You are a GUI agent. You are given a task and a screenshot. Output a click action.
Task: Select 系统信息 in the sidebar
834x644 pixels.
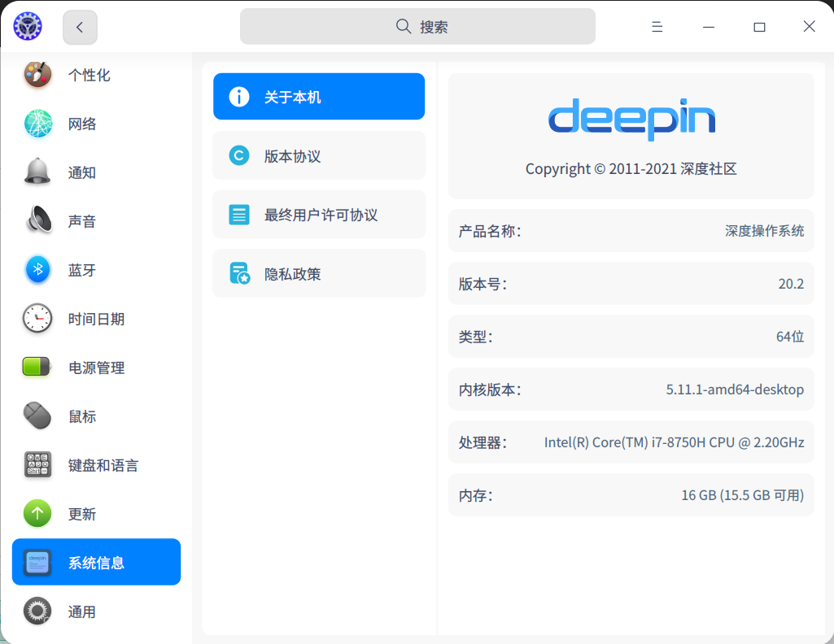[96, 563]
